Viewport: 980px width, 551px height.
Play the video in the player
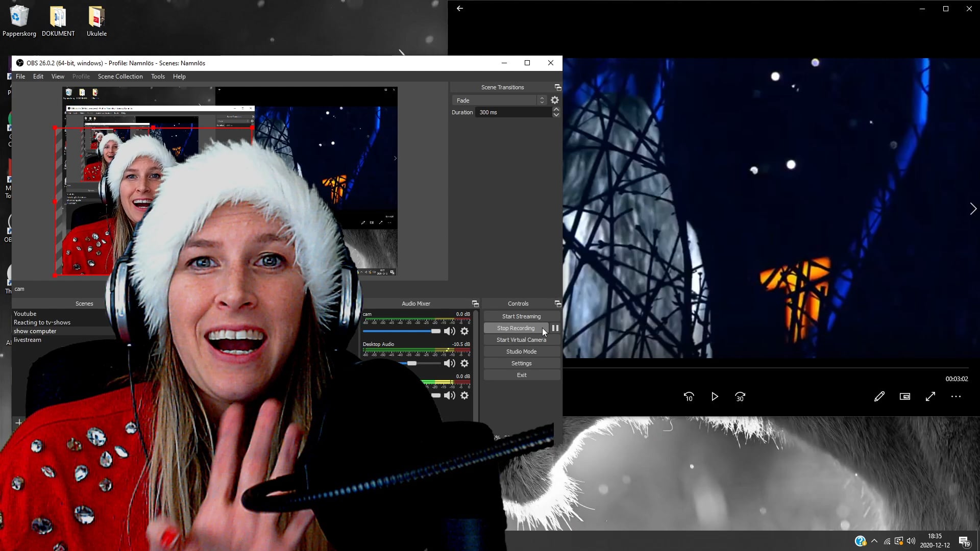point(715,396)
